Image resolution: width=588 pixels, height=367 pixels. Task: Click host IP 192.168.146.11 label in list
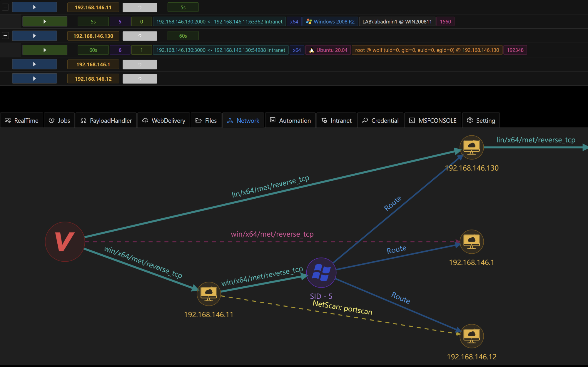[x=93, y=7]
